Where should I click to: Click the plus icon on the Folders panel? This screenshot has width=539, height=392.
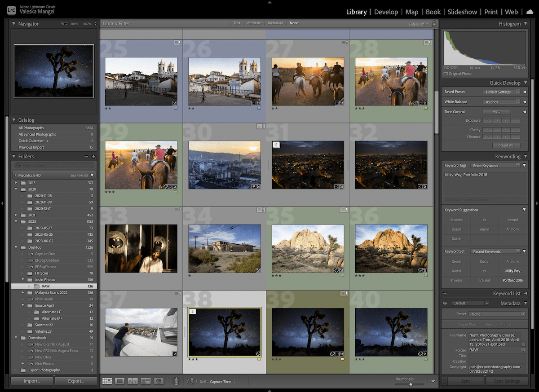(94, 156)
